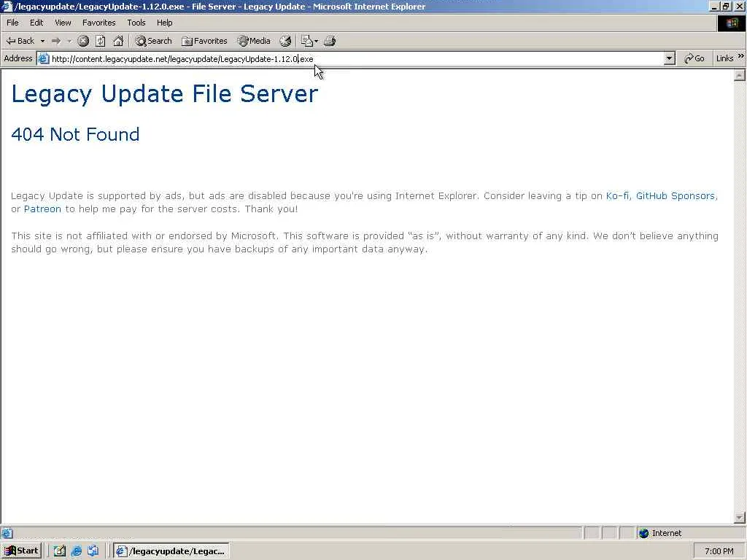Click the scrollbar down arrow
Image resolution: width=747 pixels, height=560 pixels.
click(x=740, y=517)
